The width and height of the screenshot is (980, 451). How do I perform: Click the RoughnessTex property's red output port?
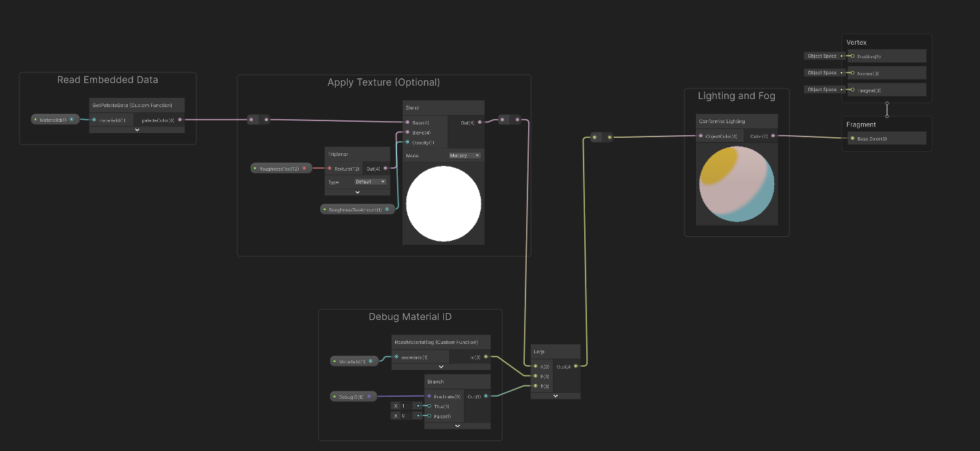[x=304, y=168]
